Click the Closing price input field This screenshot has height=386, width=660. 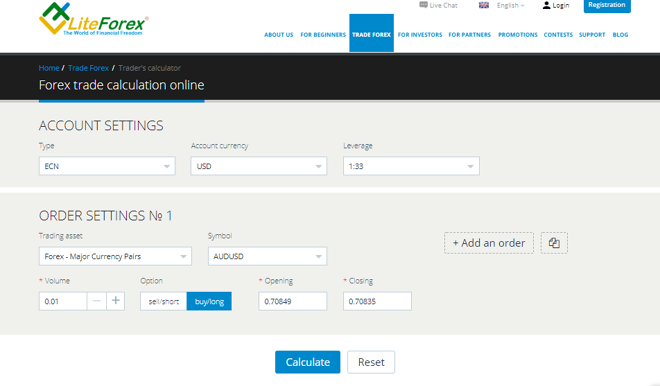pyautogui.click(x=377, y=301)
